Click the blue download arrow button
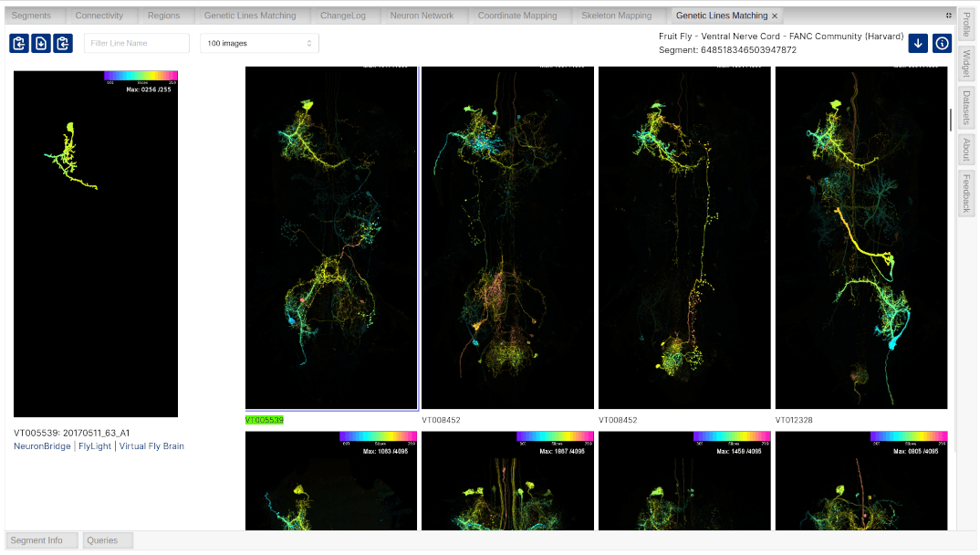This screenshot has width=980, height=555. (x=917, y=42)
